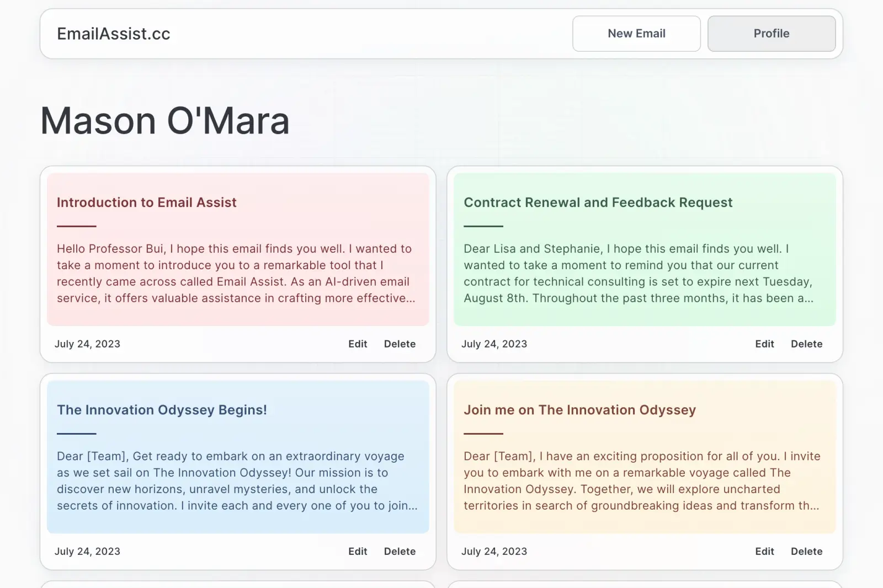The width and height of the screenshot is (883, 588).
Task: Delete the Introduction to Email Assist email
Action: click(x=400, y=344)
